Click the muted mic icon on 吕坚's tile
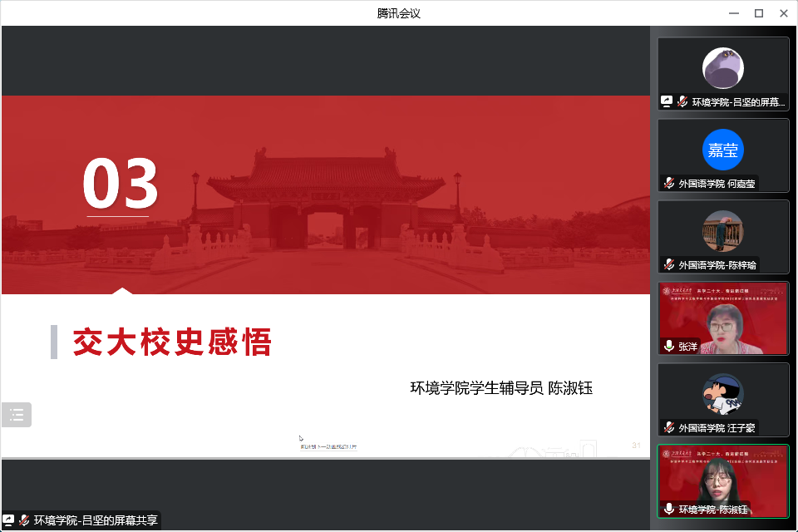 (x=682, y=101)
